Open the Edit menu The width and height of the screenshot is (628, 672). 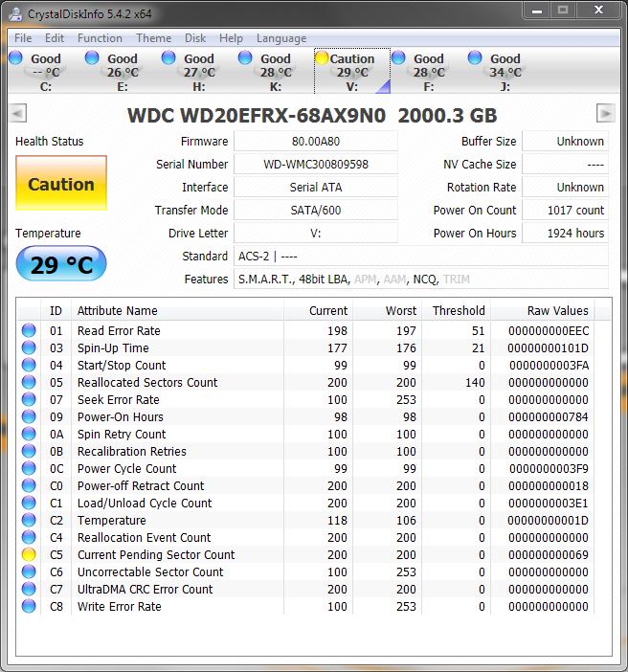tap(55, 38)
